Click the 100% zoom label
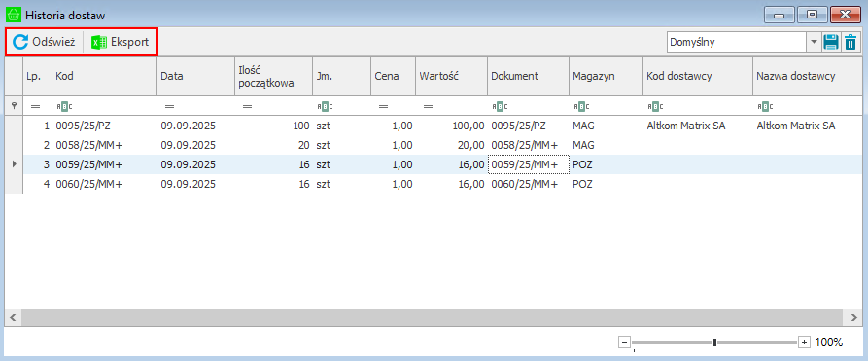This screenshot has height=361, width=868. pos(829,343)
